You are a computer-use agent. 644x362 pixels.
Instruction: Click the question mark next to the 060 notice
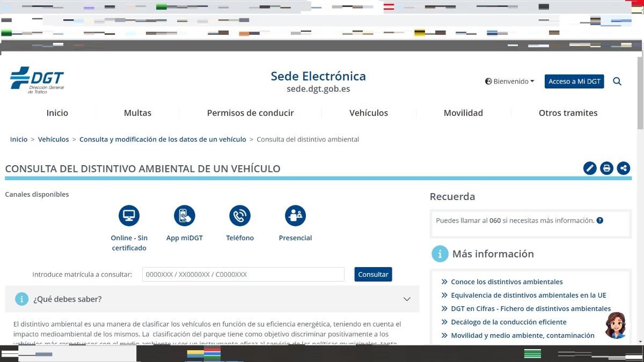coord(601,220)
